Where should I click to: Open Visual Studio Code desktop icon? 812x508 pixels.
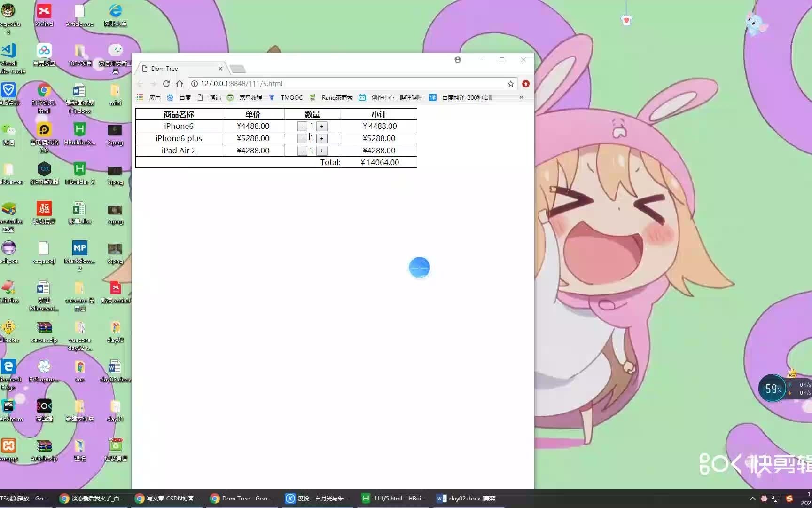pyautogui.click(x=9, y=58)
